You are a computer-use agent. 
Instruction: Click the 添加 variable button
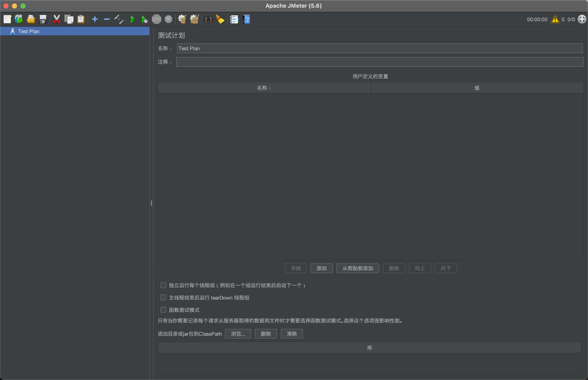(x=321, y=269)
